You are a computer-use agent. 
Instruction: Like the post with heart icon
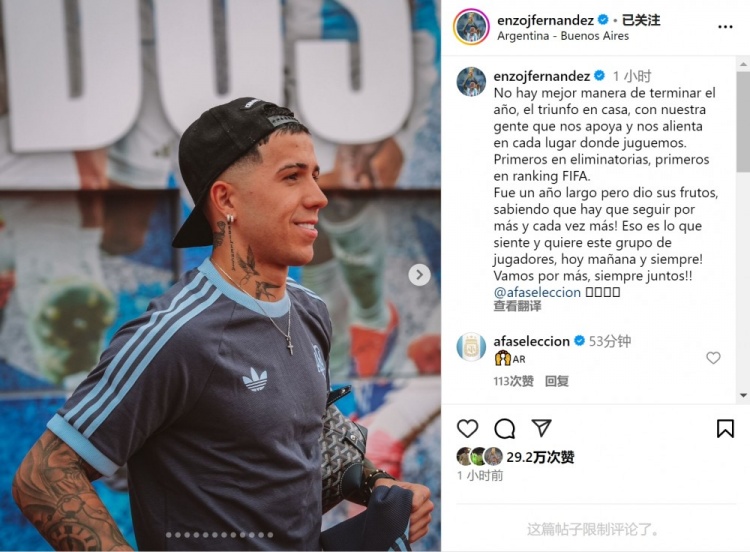467,428
